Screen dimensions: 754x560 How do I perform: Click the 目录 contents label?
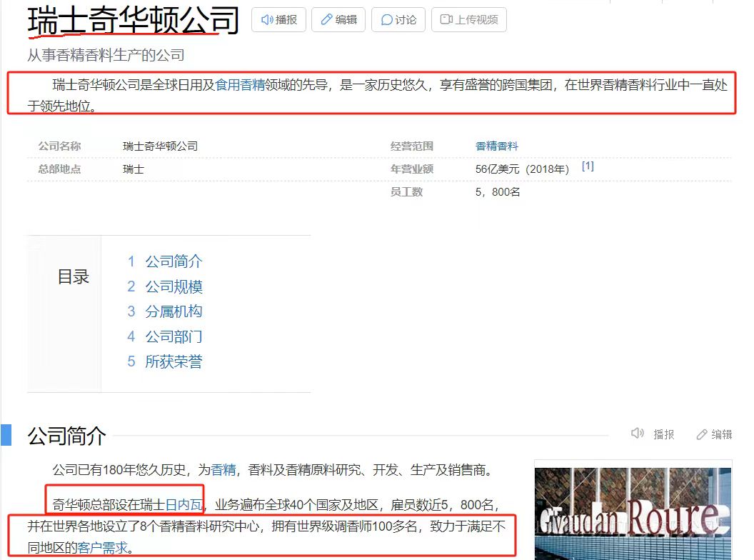coord(73,276)
